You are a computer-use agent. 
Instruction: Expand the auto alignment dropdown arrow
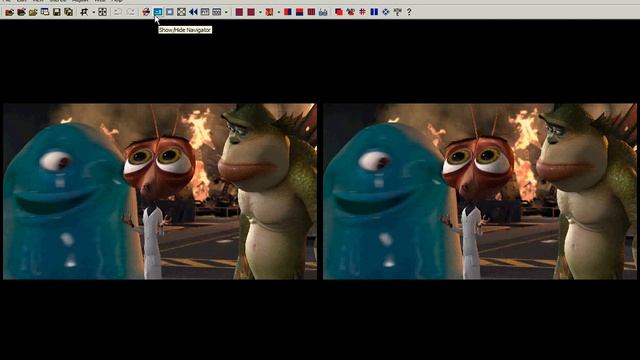tap(93, 12)
